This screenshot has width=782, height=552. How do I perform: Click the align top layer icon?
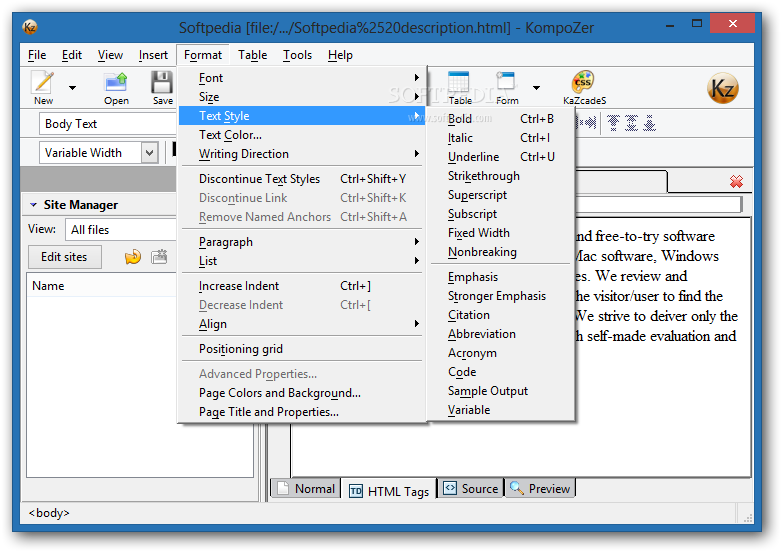(613, 123)
